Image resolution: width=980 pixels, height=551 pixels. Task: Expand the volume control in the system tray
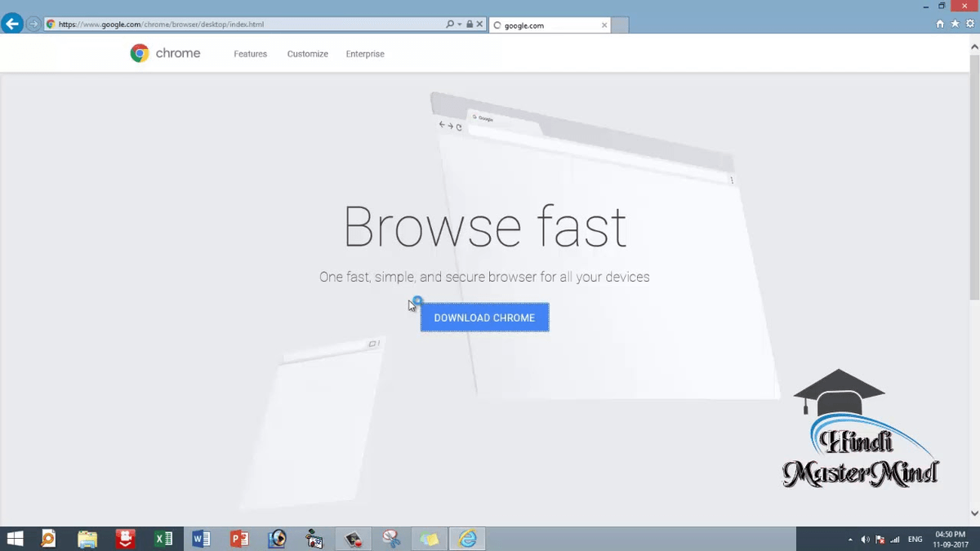click(864, 539)
